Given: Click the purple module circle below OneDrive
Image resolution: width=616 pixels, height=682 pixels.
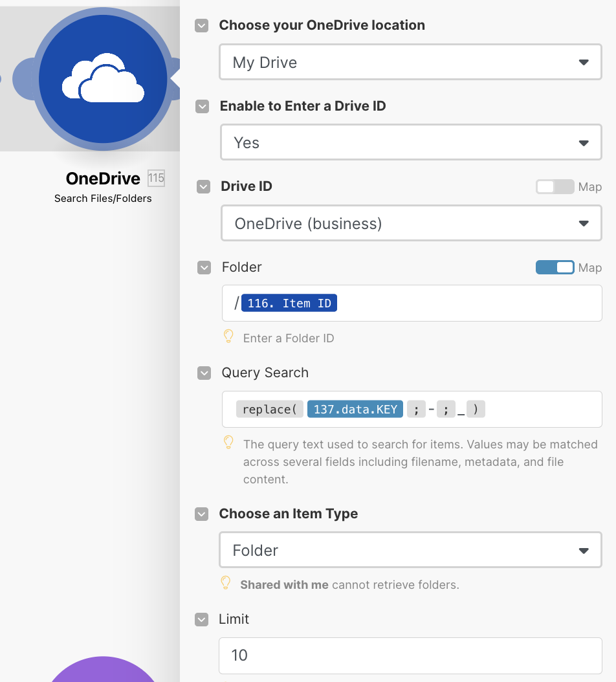Looking at the screenshot, I should (x=103, y=669).
